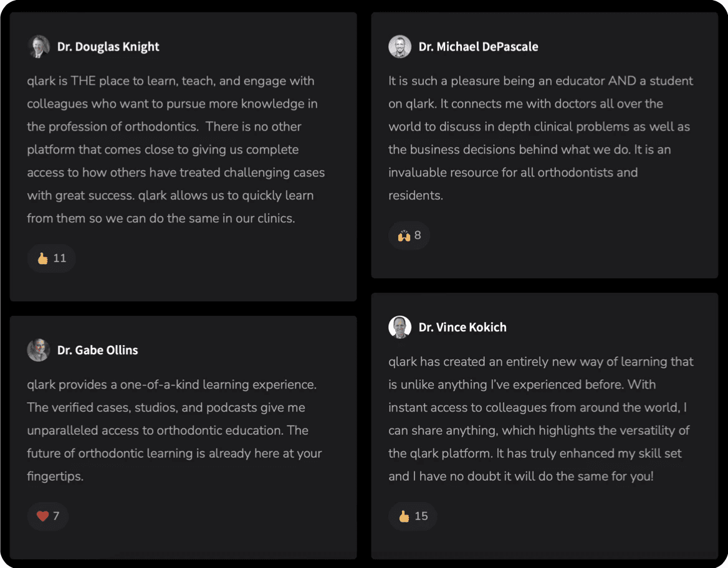The height and width of the screenshot is (568, 728).
Task: Click DePascale's testimonial text about being an educator
Action: pos(541,138)
